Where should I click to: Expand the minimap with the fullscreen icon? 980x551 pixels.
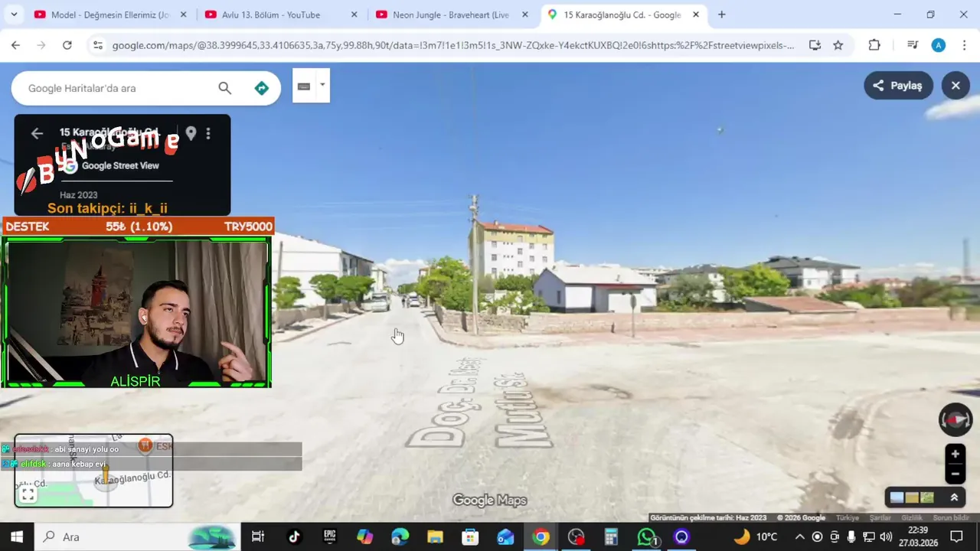28,494
